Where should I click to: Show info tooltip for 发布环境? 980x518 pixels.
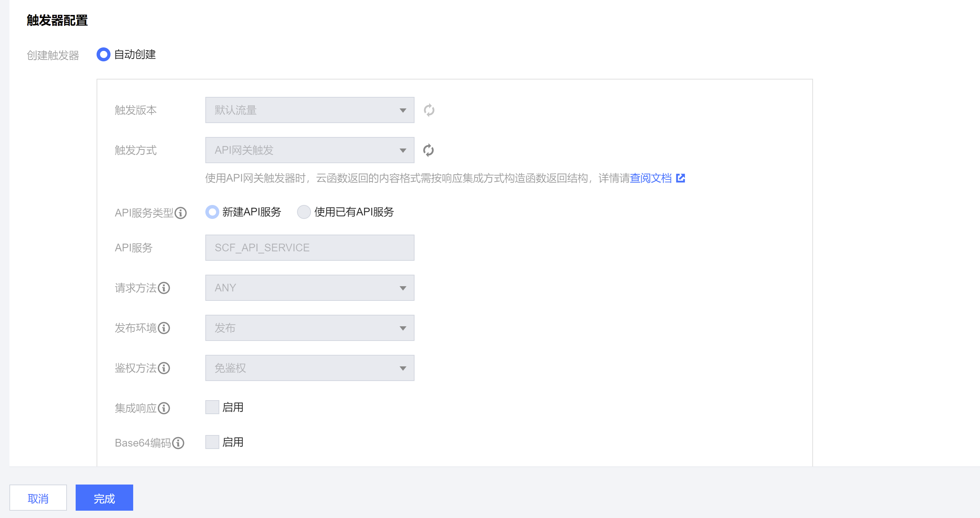pos(164,328)
